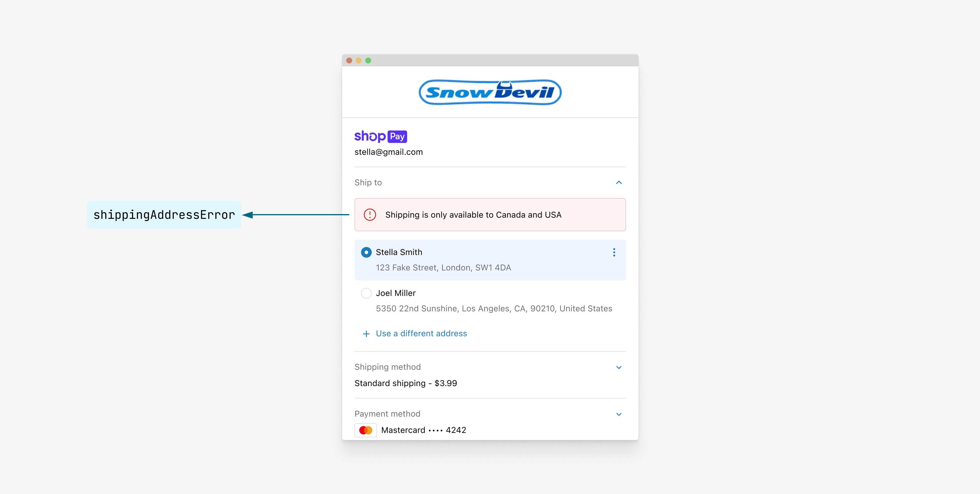Open the three-dot menu for Stella Smith's address
This screenshot has height=494, width=980.
pyautogui.click(x=614, y=252)
